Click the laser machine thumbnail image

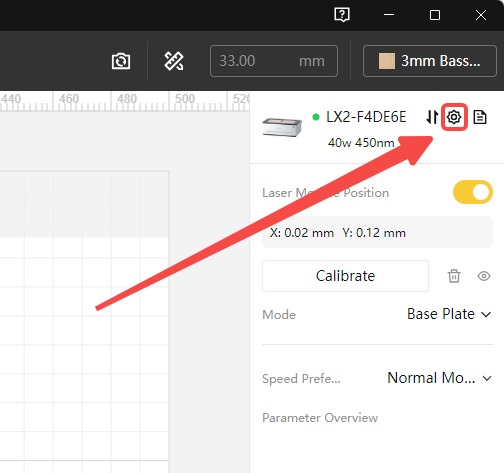[282, 127]
